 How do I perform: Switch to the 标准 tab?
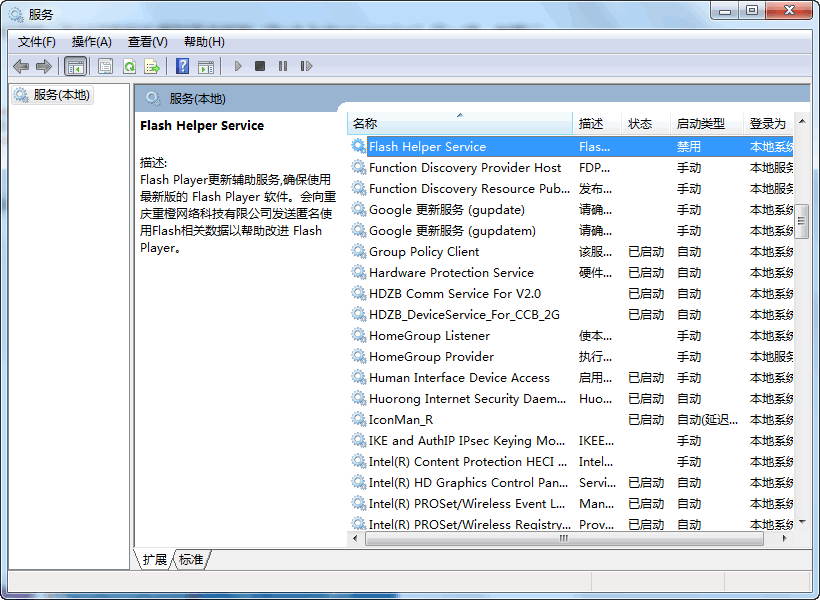[191, 560]
